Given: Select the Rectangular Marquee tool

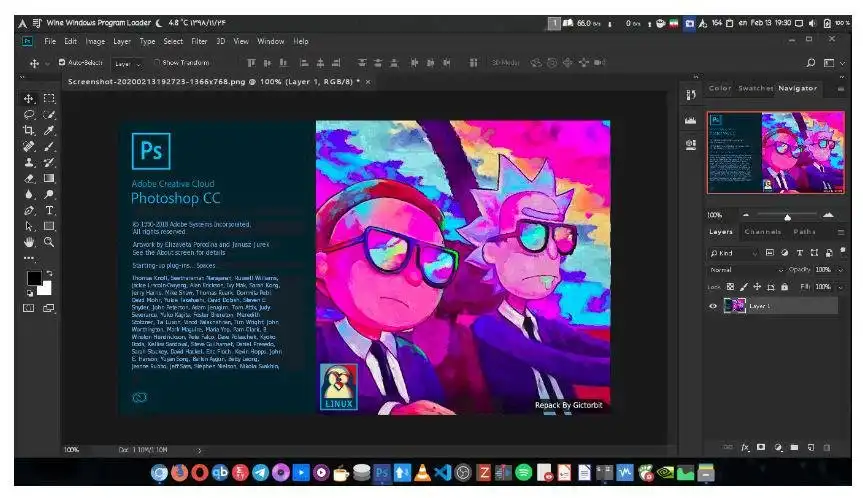Looking at the screenshot, I should 49,98.
